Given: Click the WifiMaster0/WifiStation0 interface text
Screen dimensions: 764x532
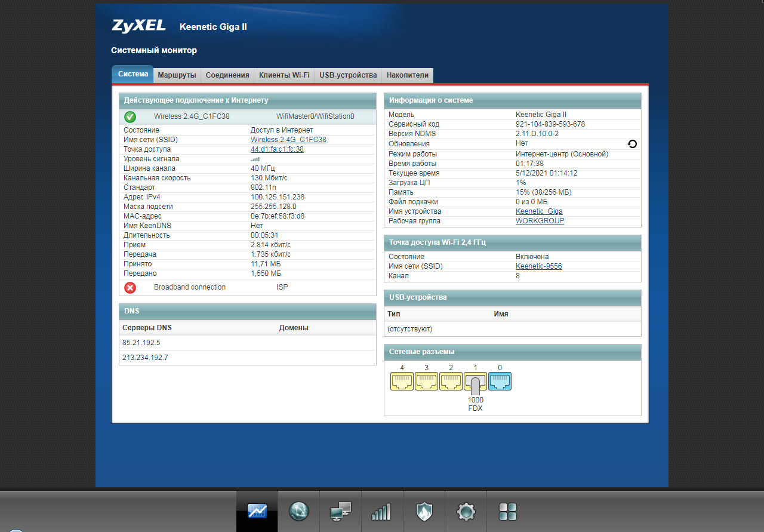Looking at the screenshot, I should [315, 116].
